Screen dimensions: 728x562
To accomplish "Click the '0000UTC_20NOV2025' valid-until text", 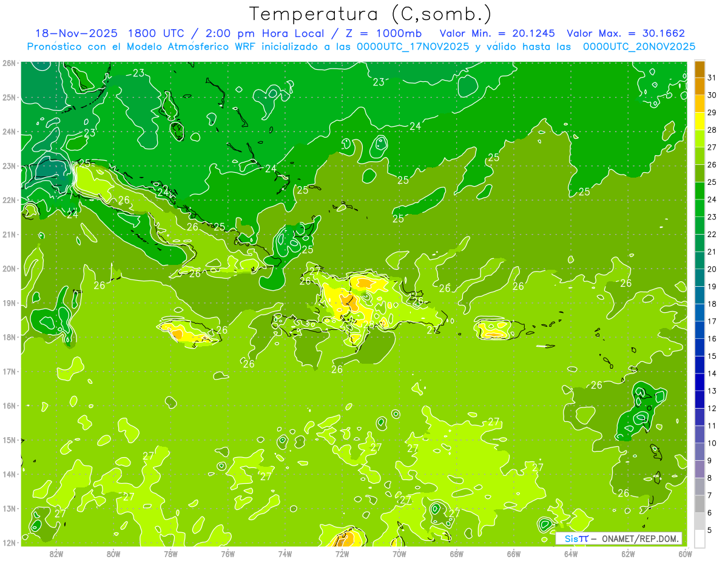I will [x=639, y=46].
